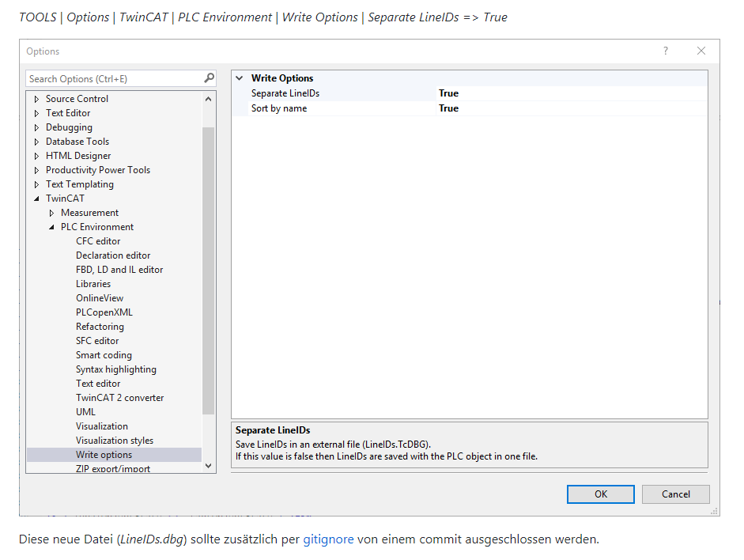Click the help question mark icon
Screen dimensions: 744x560
pos(666,51)
